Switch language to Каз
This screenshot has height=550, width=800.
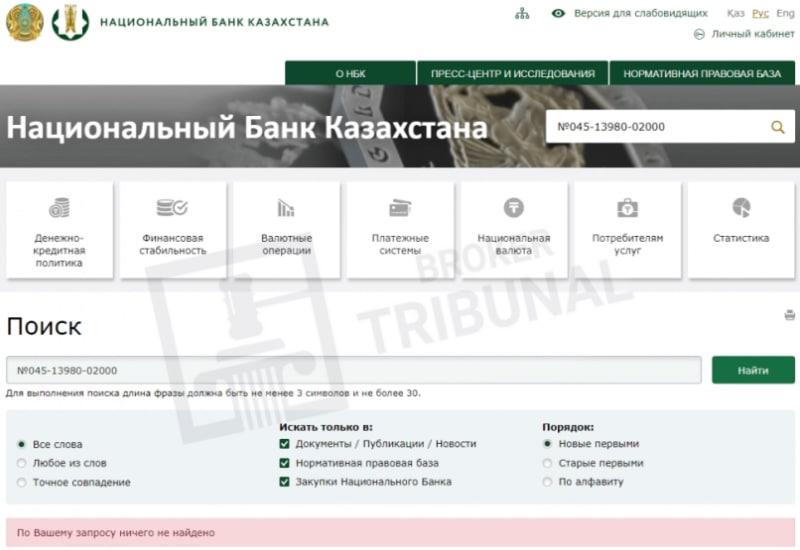pyautogui.click(x=735, y=13)
